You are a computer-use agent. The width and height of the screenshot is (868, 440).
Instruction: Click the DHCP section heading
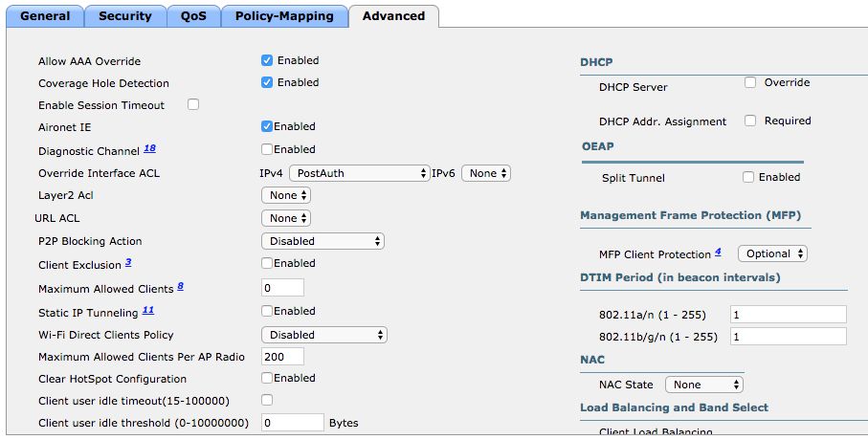tap(596, 62)
